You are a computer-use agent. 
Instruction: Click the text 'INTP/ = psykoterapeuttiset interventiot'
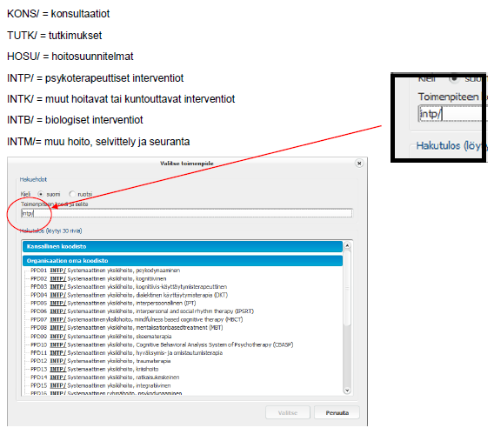95,78
